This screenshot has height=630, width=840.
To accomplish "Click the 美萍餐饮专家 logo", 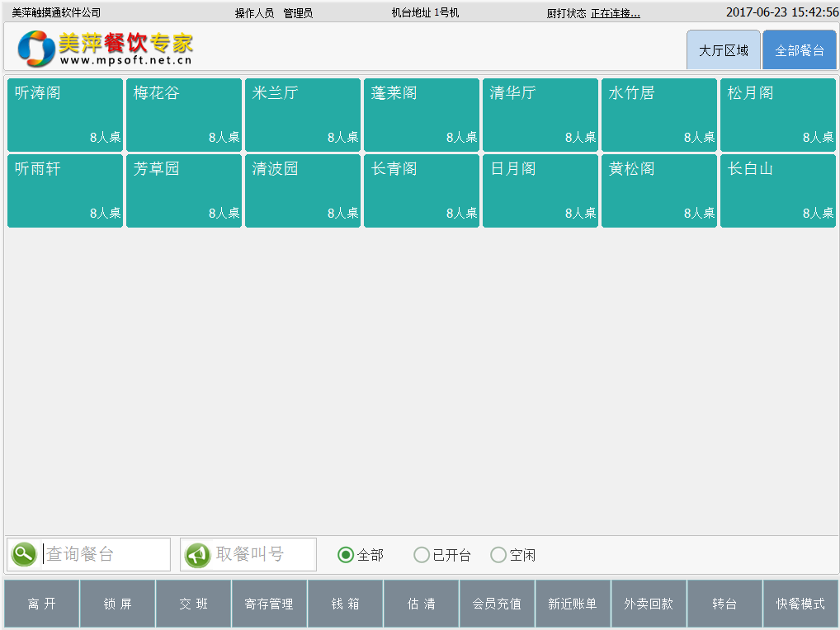I will click(105, 49).
